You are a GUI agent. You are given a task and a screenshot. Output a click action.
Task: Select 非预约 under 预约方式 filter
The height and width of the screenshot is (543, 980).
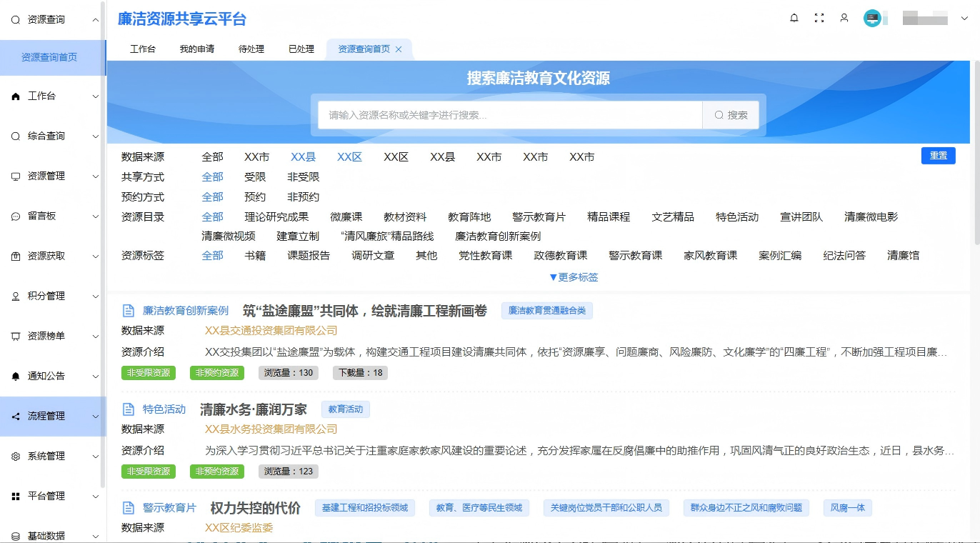303,197
